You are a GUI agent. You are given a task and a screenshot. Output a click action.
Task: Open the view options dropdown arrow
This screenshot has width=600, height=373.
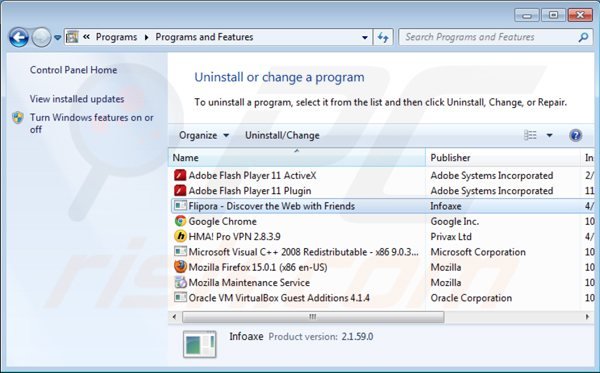coord(549,135)
